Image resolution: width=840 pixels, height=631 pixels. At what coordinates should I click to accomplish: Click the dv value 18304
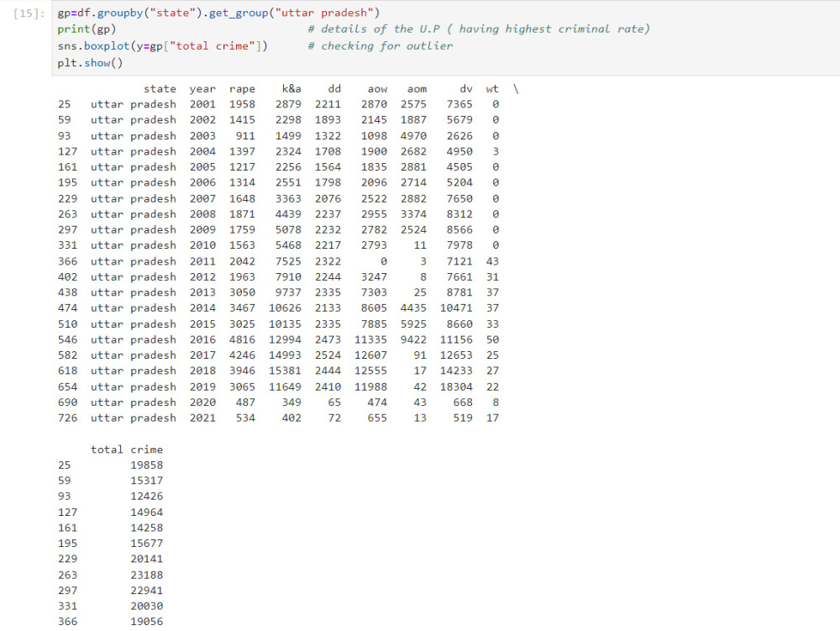[x=456, y=386]
